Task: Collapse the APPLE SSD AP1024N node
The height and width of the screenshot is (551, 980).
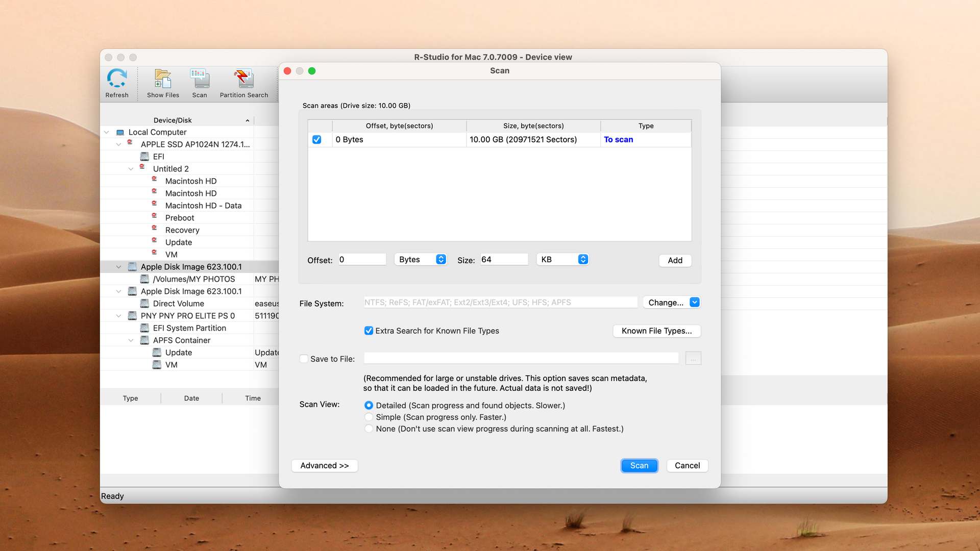Action: click(x=118, y=144)
